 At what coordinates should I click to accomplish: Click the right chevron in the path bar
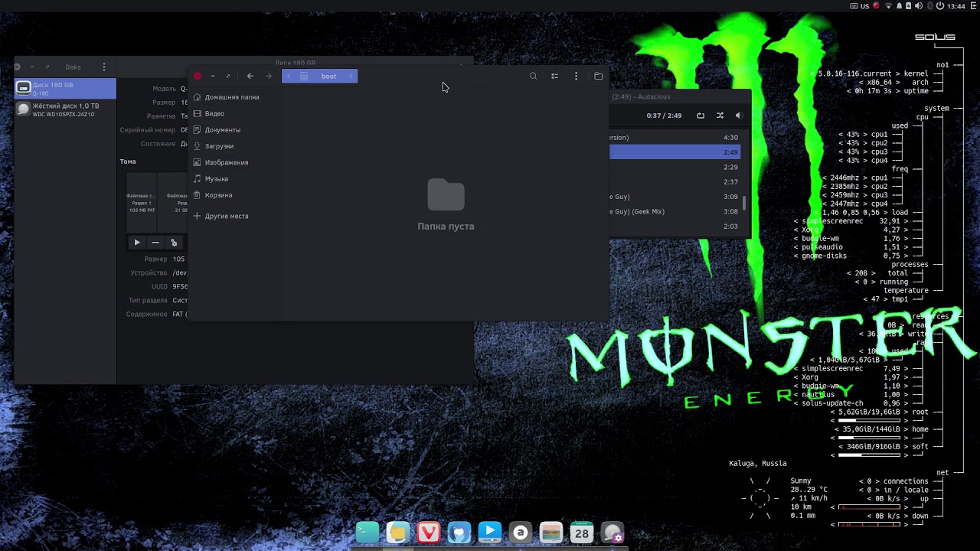[351, 76]
